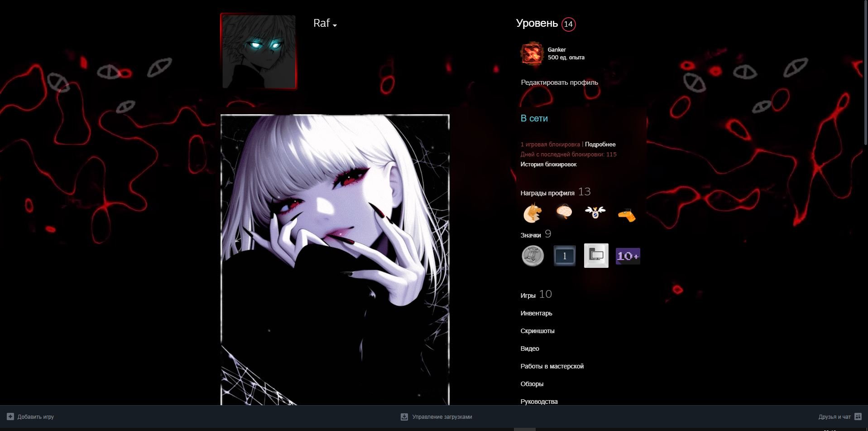Viewport: 868px width, 431px height.
Task: Click the 1 игровая блокировка text
Action: (x=550, y=145)
